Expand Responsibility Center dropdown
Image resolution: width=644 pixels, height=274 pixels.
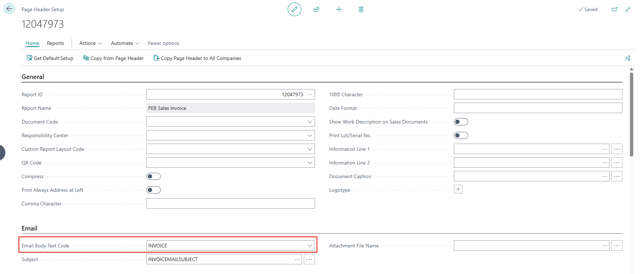point(310,135)
